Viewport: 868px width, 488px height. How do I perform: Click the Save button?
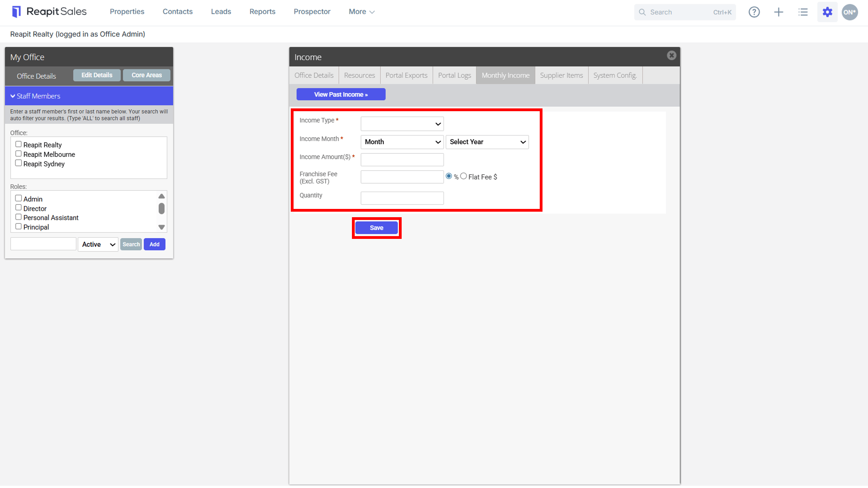(x=376, y=228)
